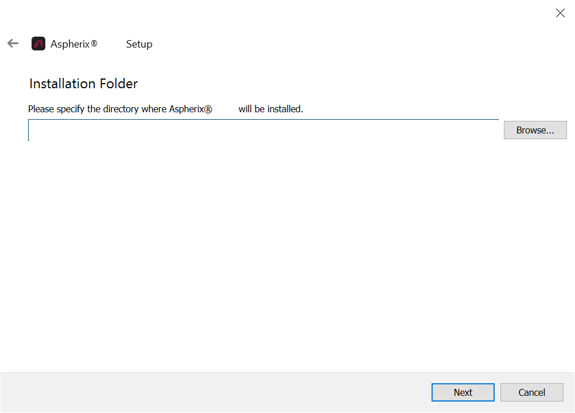Close the setup window with the X
The image size is (575, 413).
(560, 13)
